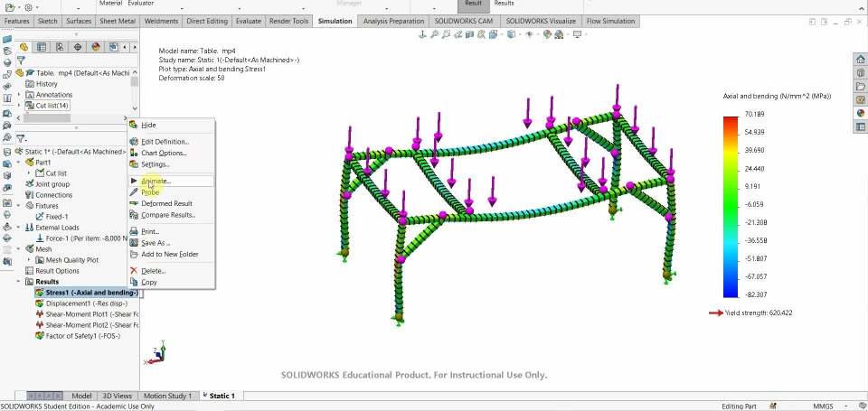The width and height of the screenshot is (868, 411).
Task: Switch to the Weldments ribbon tab
Action: (161, 21)
